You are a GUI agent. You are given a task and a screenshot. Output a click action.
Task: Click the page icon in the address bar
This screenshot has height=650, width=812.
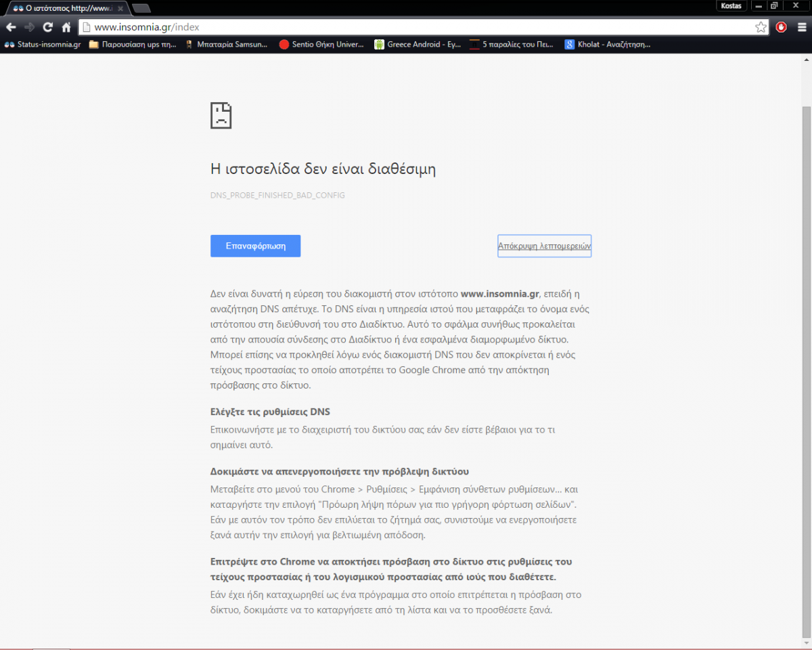[86, 27]
